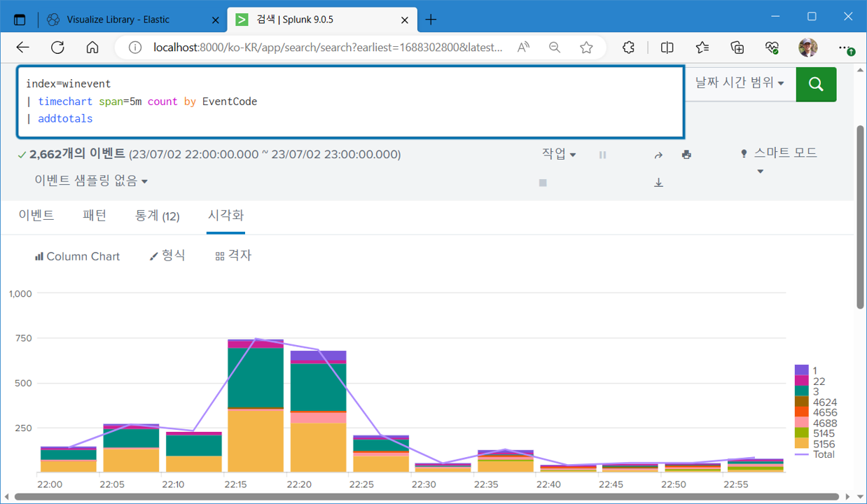The height and width of the screenshot is (504, 867).
Task: Select the 시각화 tab
Action: point(226,216)
